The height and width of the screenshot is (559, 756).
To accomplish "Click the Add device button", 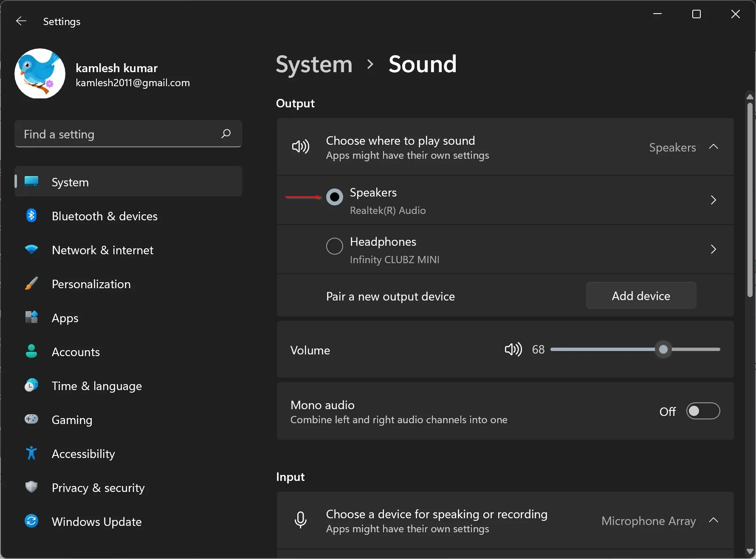I will [x=640, y=296].
